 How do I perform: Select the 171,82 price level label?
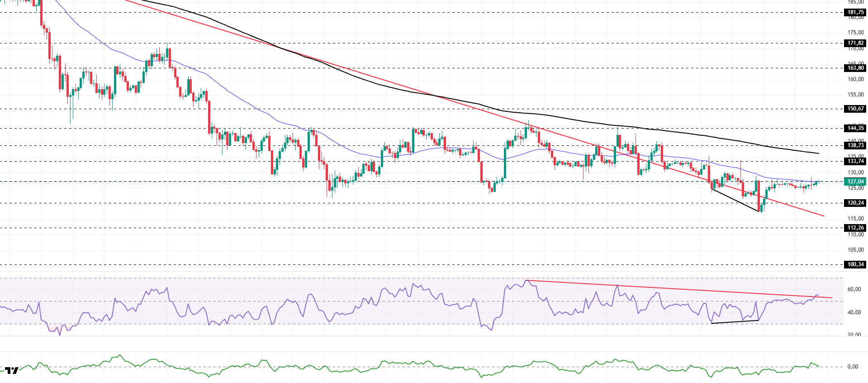855,43
